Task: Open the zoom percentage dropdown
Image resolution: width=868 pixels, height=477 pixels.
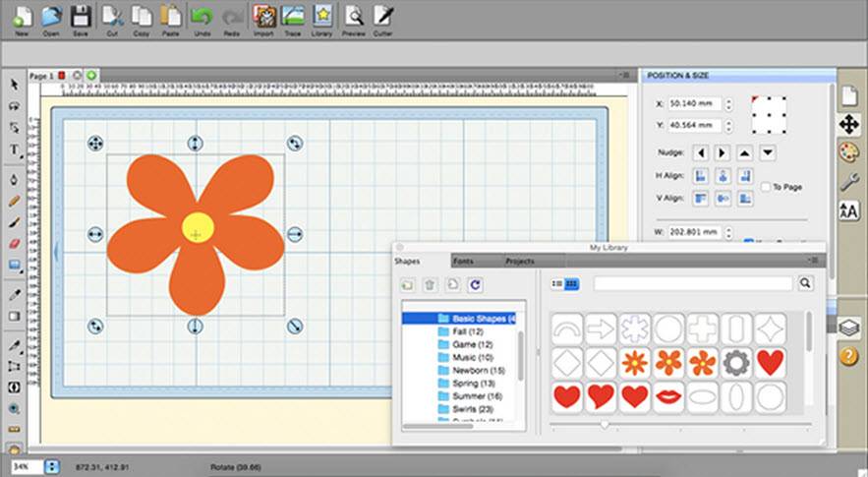Action: pyautogui.click(x=53, y=466)
